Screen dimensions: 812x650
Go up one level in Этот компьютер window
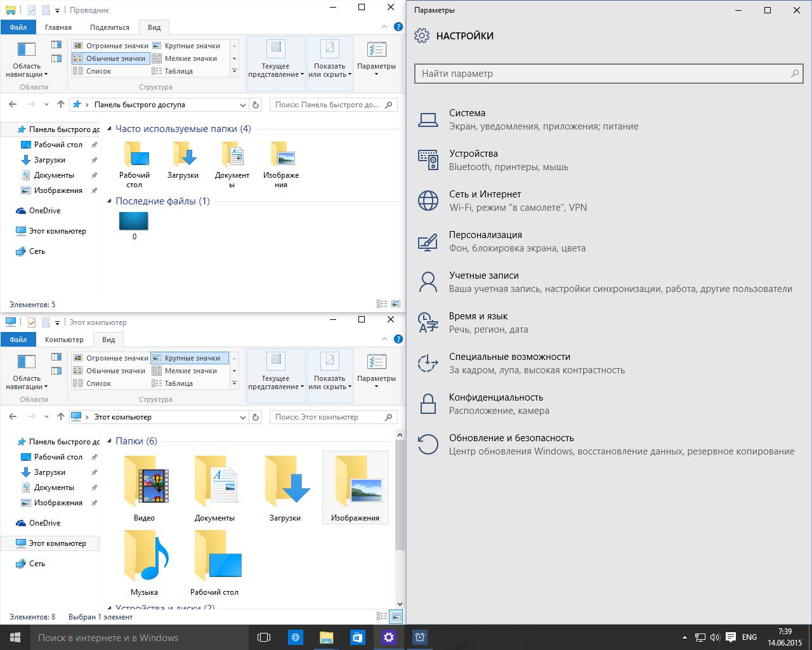pos(61,417)
